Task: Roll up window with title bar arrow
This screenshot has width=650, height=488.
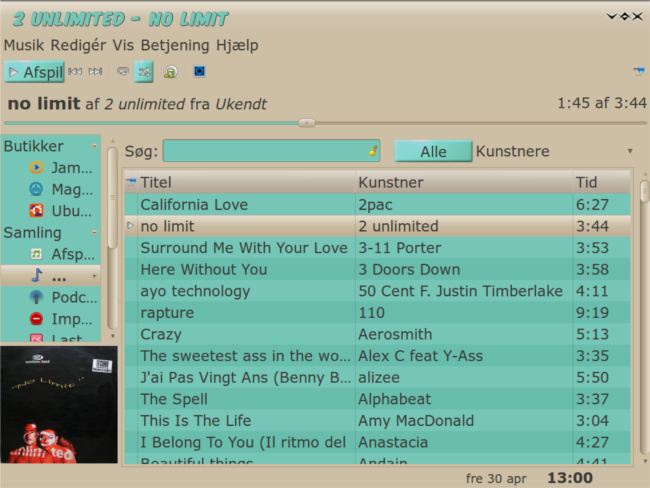Action: [611, 16]
